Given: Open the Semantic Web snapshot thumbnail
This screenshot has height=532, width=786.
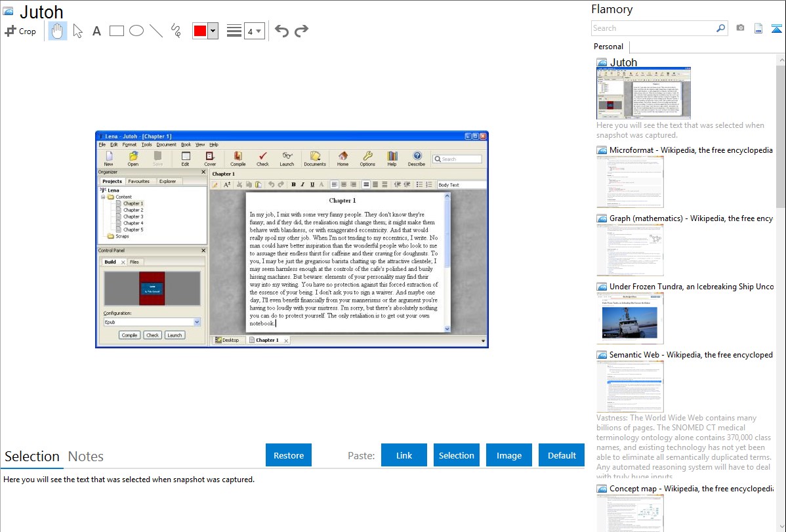Looking at the screenshot, I should [630, 386].
